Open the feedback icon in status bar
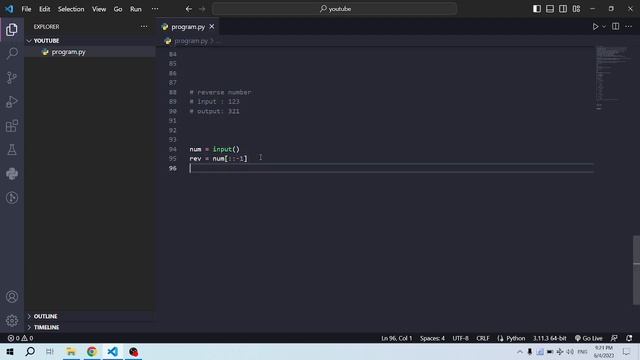Viewport: 640px width, 360px height. (614, 338)
